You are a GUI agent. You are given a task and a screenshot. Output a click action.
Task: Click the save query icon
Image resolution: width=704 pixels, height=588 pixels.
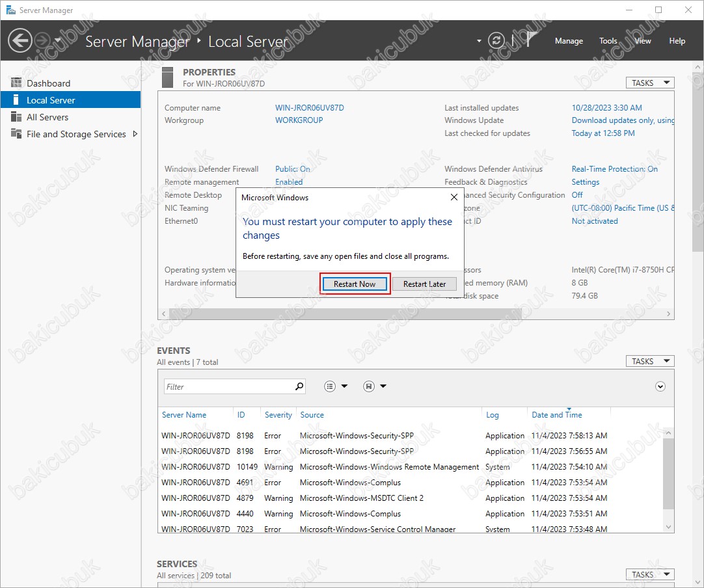pos(369,386)
